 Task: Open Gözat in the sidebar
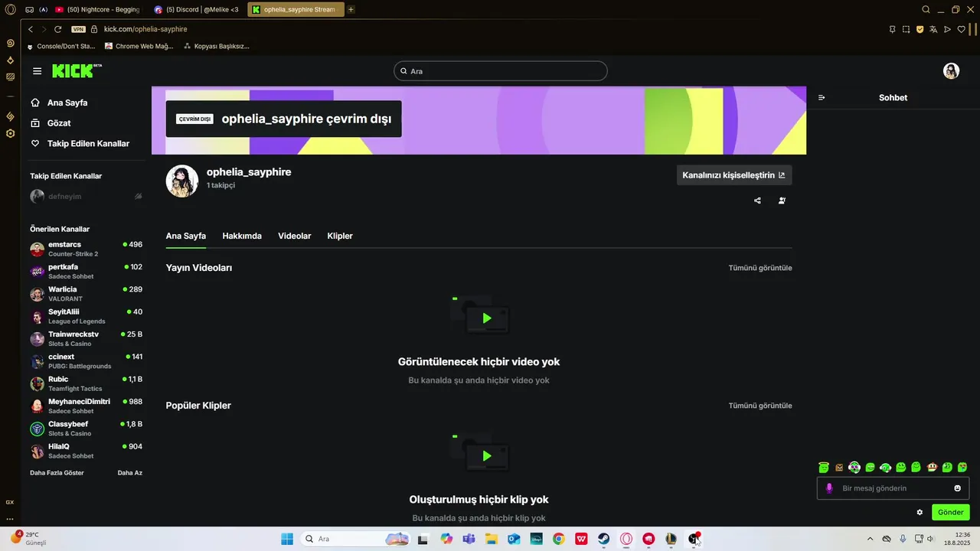pos(51,123)
